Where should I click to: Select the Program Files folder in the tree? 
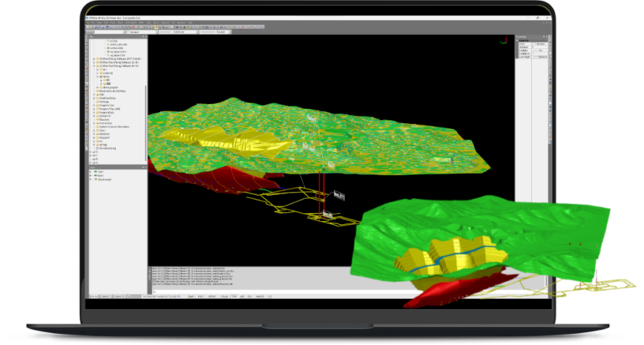click(109, 106)
